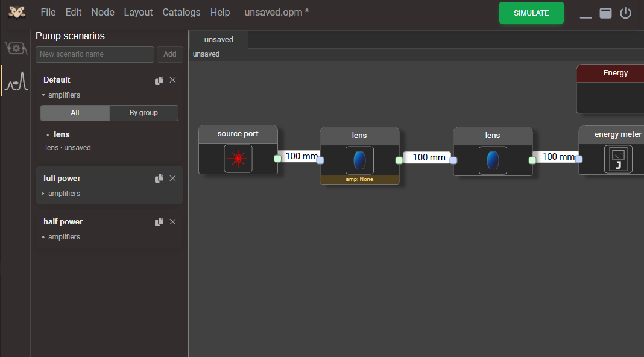The image size is (644, 357).
Task: Duplicate the half power scenario
Action: point(159,223)
